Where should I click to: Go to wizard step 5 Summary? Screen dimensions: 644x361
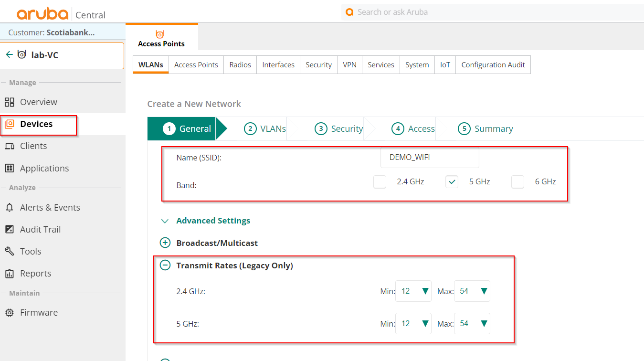click(486, 129)
